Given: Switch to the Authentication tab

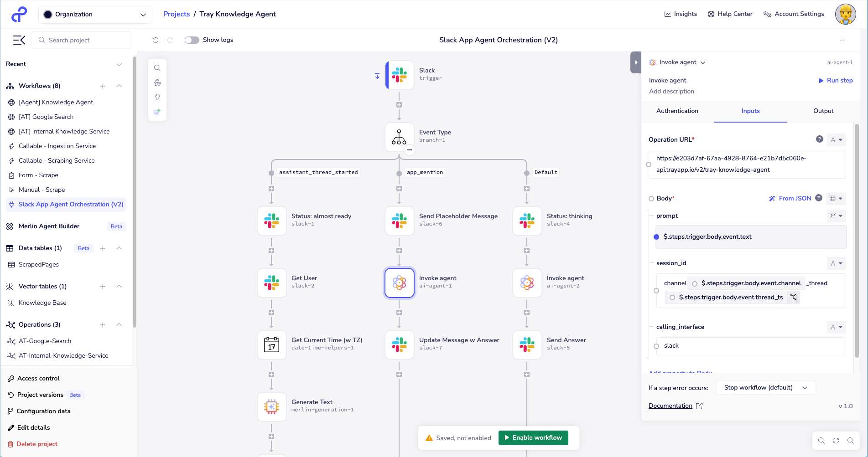Looking at the screenshot, I should click(x=677, y=111).
